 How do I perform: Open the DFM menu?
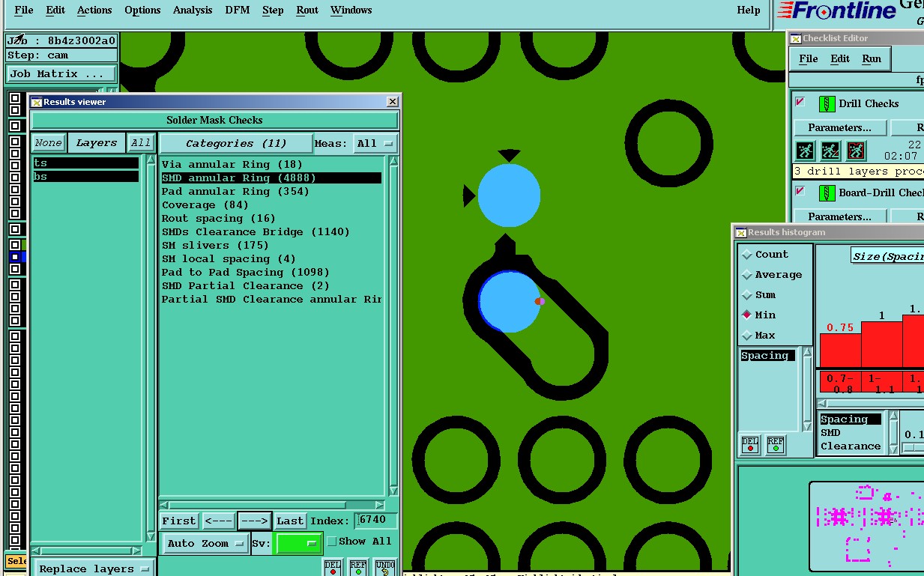(238, 10)
